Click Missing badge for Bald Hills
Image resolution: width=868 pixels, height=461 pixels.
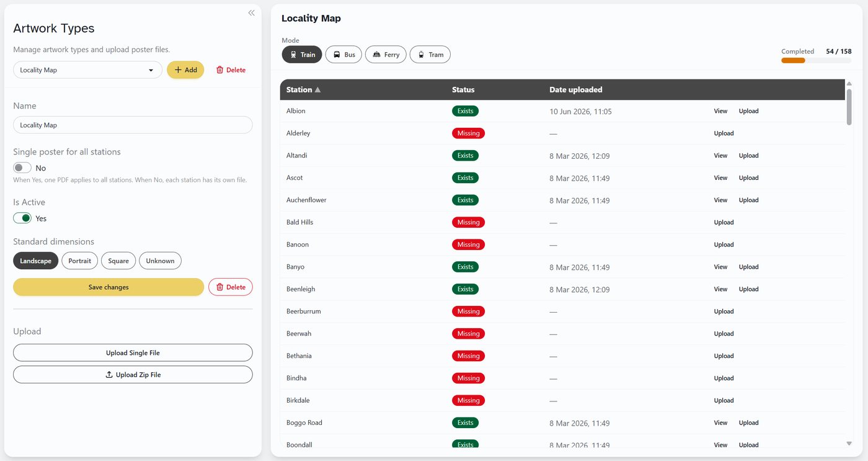[x=468, y=222]
